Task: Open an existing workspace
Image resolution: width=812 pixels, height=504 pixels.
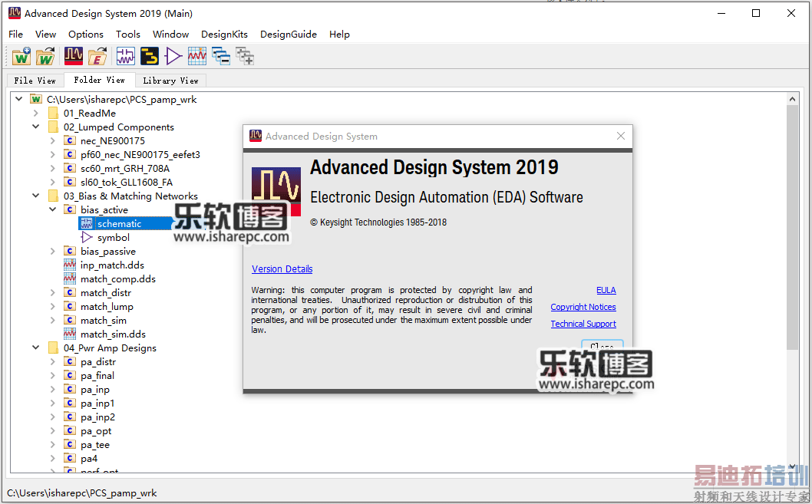Action: [x=45, y=55]
